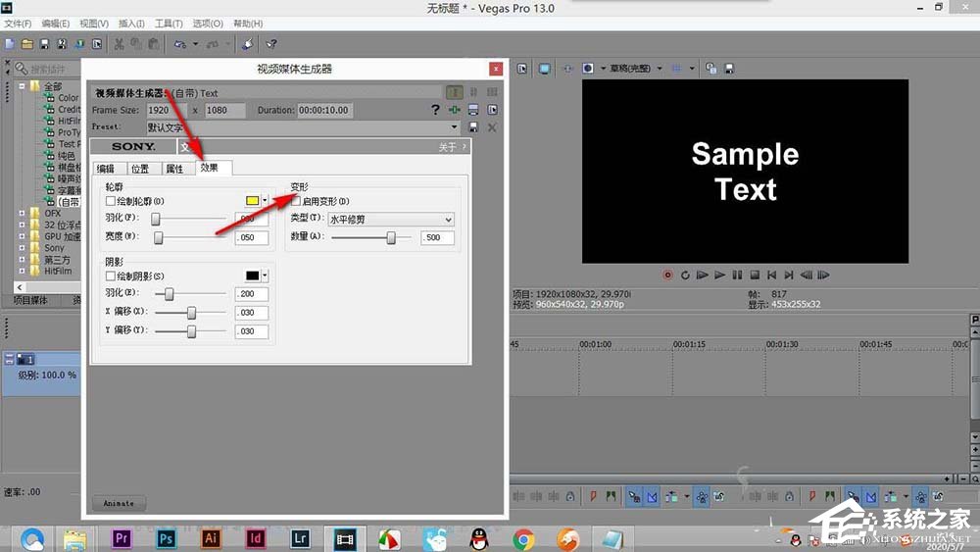Pause preview playback
980x552 pixels.
[x=738, y=275]
